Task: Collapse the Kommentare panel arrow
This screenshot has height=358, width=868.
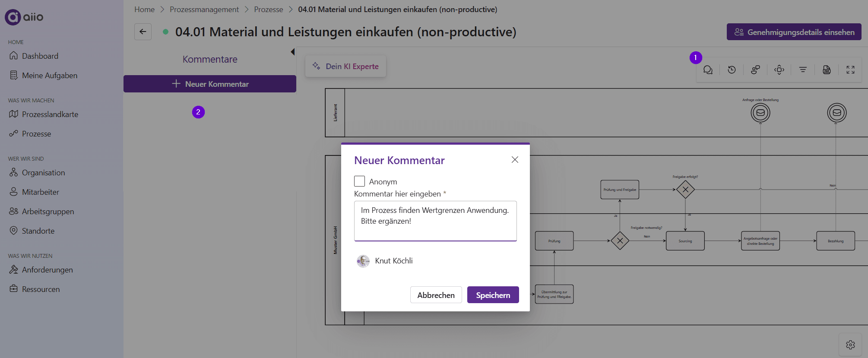Action: point(292,52)
